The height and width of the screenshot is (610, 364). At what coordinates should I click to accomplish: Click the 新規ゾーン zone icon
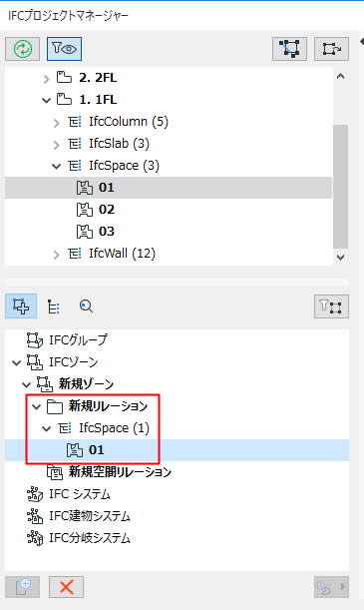tap(44, 384)
